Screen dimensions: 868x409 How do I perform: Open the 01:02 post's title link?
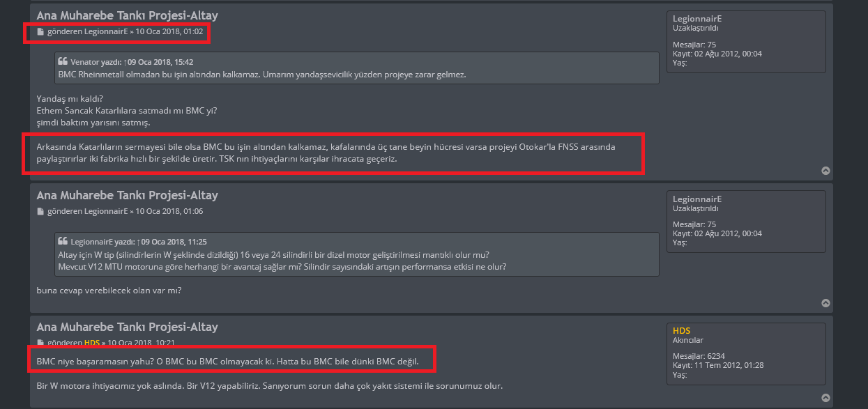point(127,15)
